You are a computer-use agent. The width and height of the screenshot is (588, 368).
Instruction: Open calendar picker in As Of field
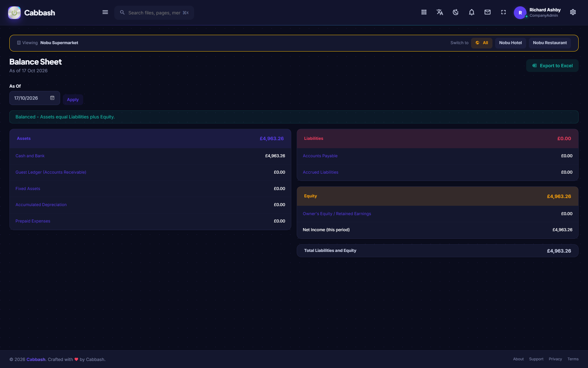click(x=52, y=98)
